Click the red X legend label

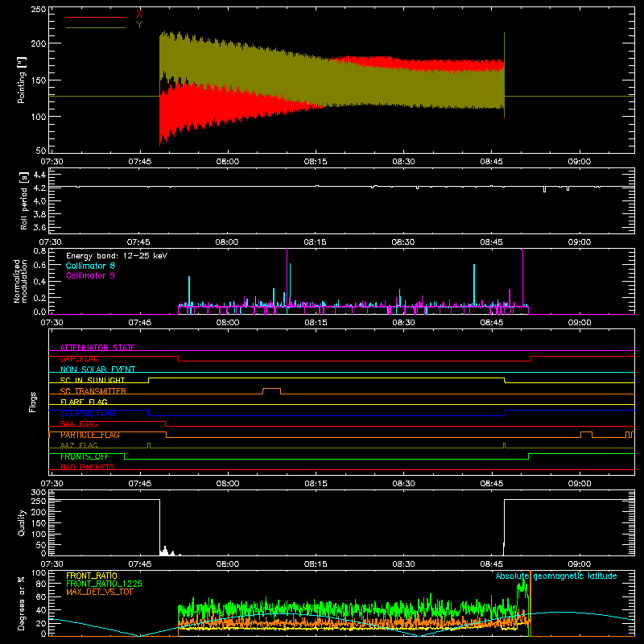point(139,14)
